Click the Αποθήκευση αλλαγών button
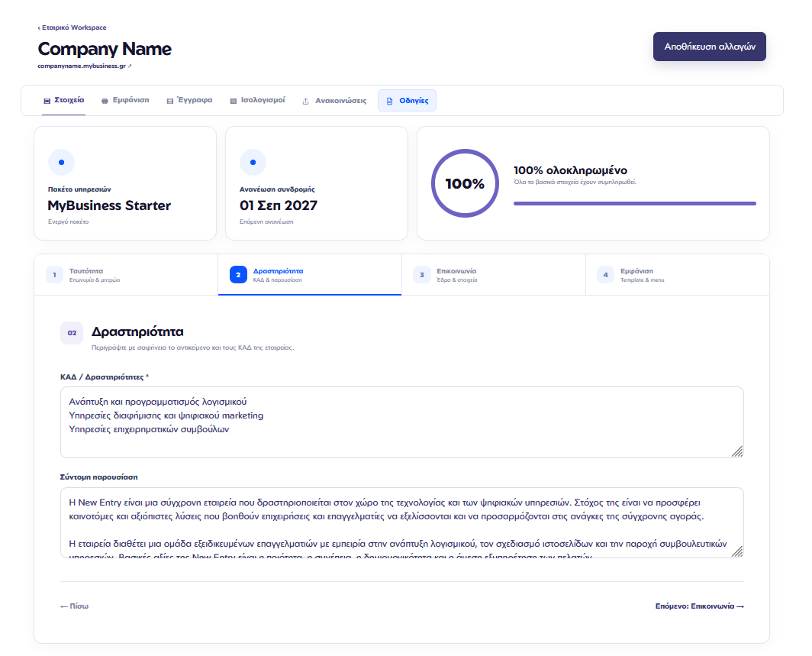The height and width of the screenshot is (656, 812). click(710, 47)
